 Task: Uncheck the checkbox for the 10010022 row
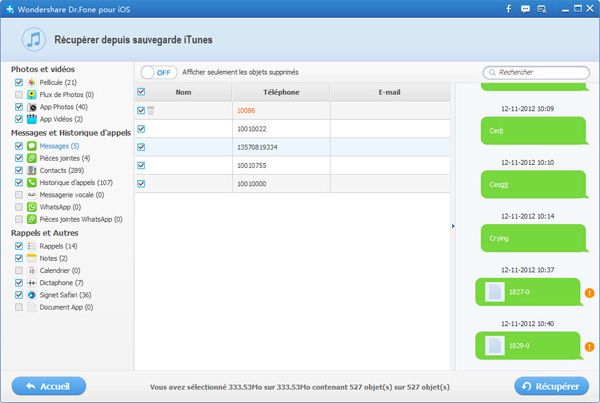point(141,129)
